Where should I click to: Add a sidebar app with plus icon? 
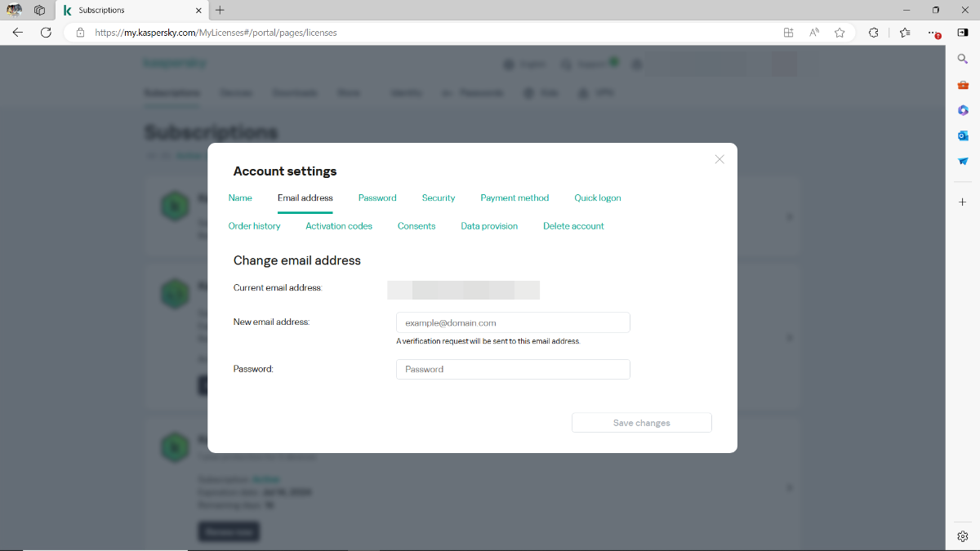click(x=963, y=202)
